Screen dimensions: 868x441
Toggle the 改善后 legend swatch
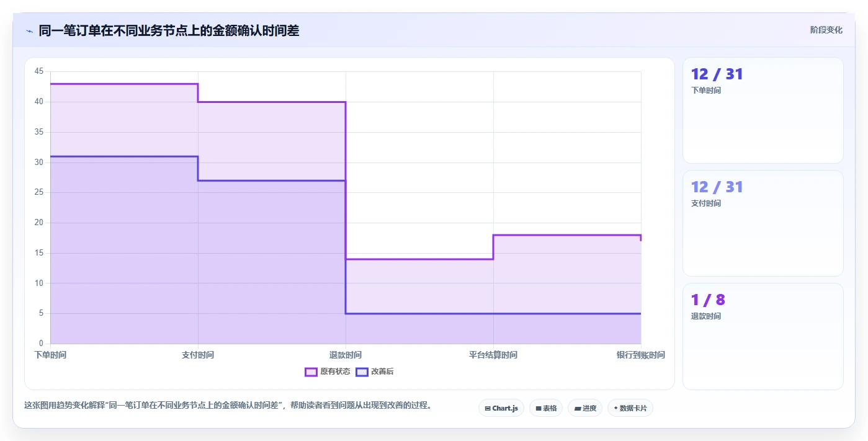pyautogui.click(x=362, y=372)
